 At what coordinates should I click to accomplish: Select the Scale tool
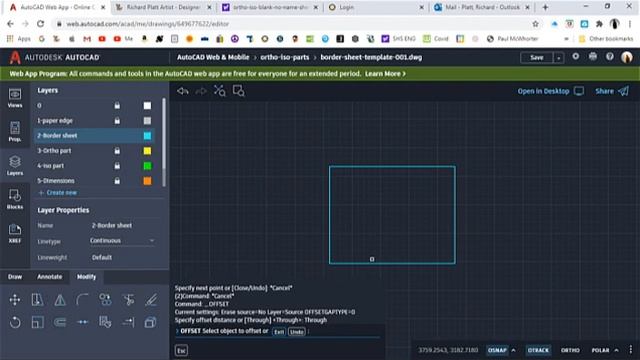tap(38, 322)
